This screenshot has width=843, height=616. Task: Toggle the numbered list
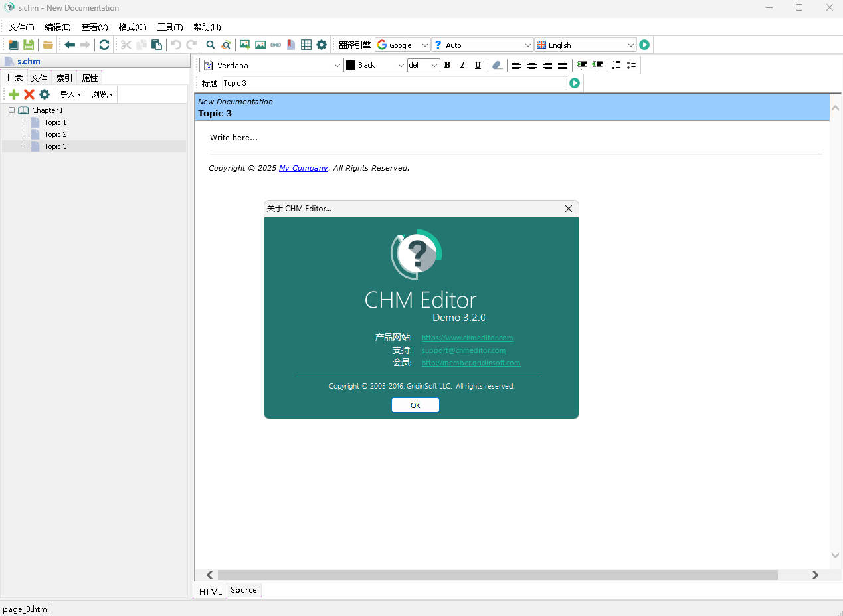[x=616, y=65]
